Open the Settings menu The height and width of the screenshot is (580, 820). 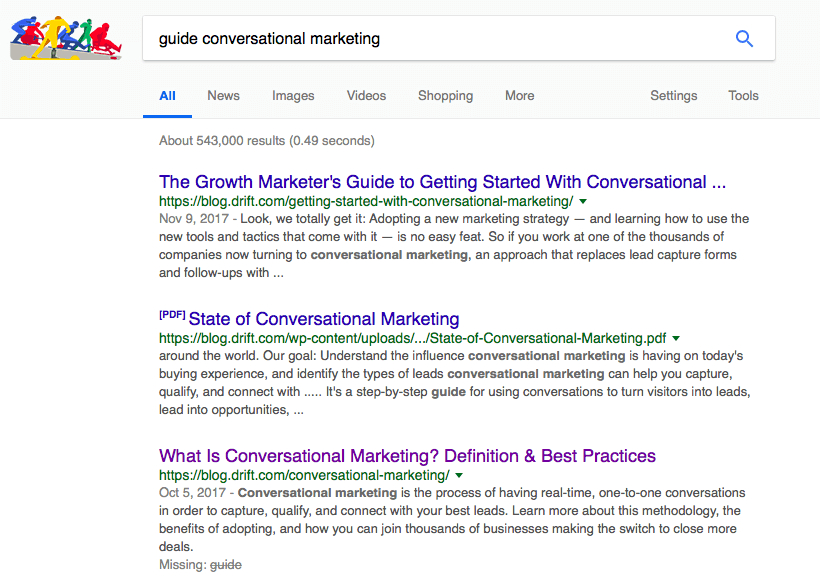673,95
